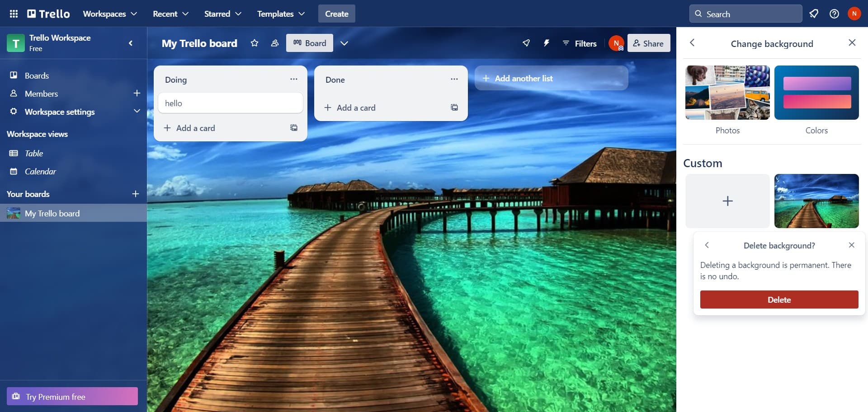
Task: Collapse the Workspace settings section
Action: point(137,112)
